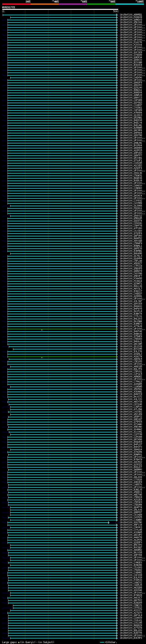The image size is (146, 644).
Task: Select the UniRef100_A8NMJ8 label
Action: pyautogui.click(x=131, y=95)
